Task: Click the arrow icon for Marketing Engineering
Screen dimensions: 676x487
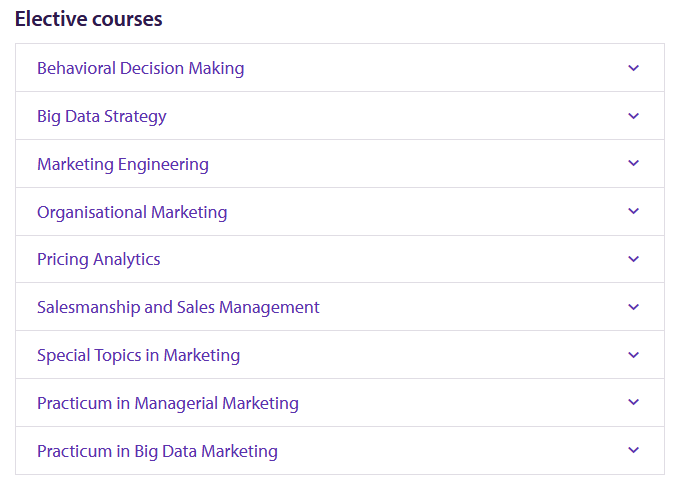Action: click(x=633, y=164)
